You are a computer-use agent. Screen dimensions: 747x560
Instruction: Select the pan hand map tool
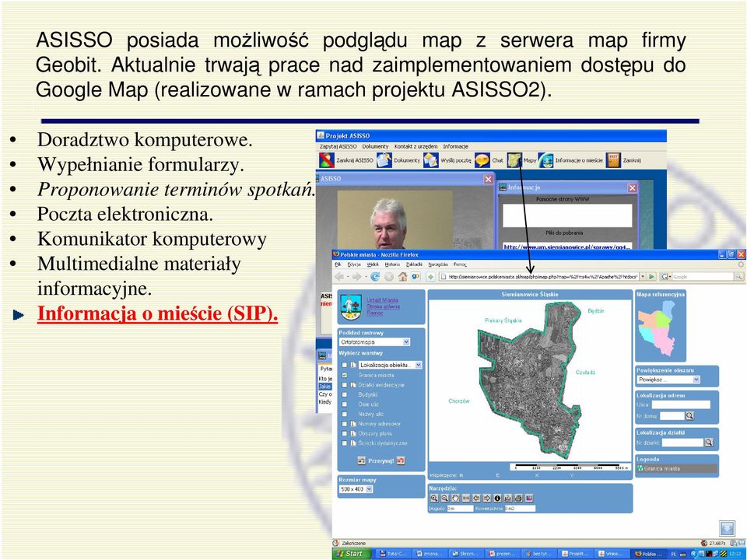click(x=455, y=498)
